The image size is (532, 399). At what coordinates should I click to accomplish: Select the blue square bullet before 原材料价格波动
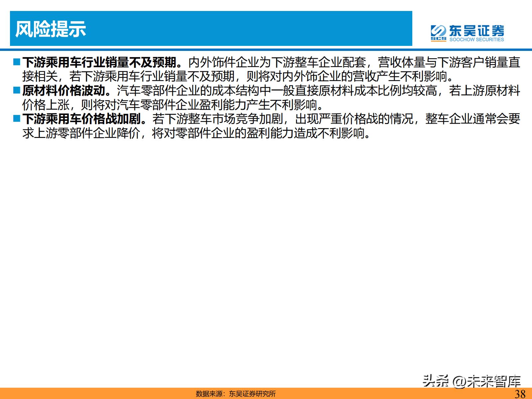(x=17, y=90)
